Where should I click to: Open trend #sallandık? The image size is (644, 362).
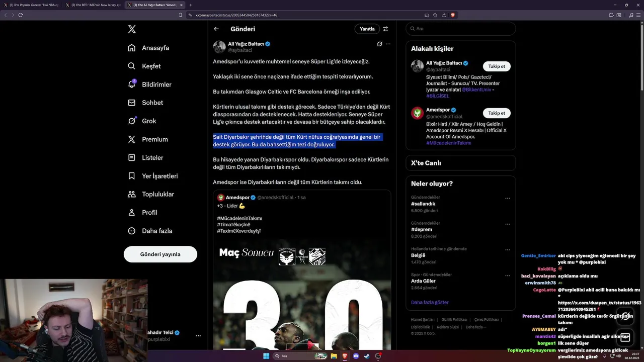(423, 204)
